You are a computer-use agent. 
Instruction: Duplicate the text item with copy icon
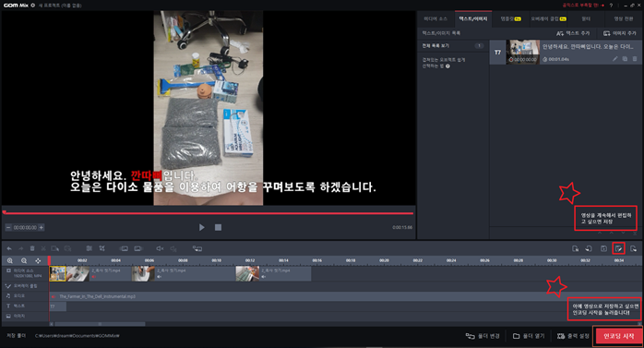point(625,59)
